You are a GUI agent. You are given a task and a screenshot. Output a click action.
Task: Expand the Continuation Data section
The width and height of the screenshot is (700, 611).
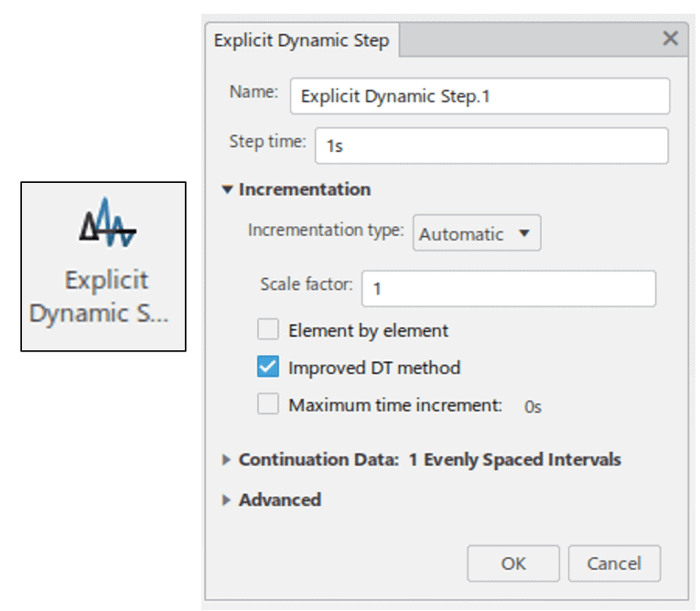(x=226, y=459)
